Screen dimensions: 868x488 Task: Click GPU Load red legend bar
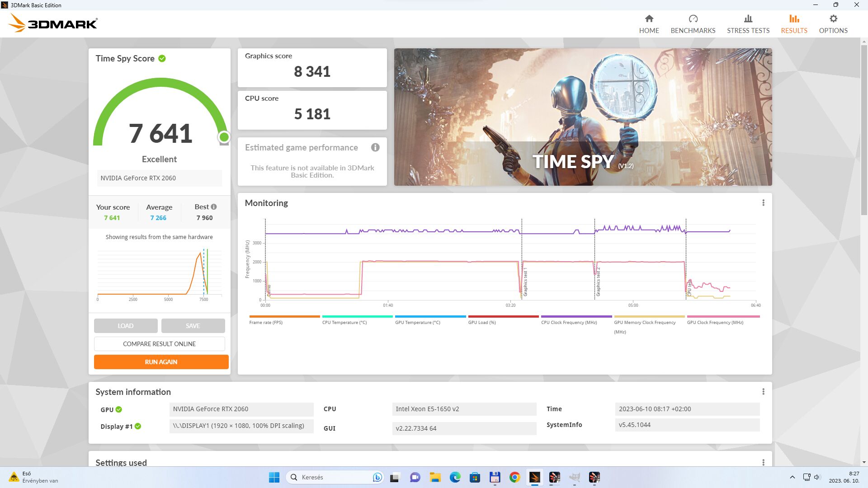click(503, 317)
